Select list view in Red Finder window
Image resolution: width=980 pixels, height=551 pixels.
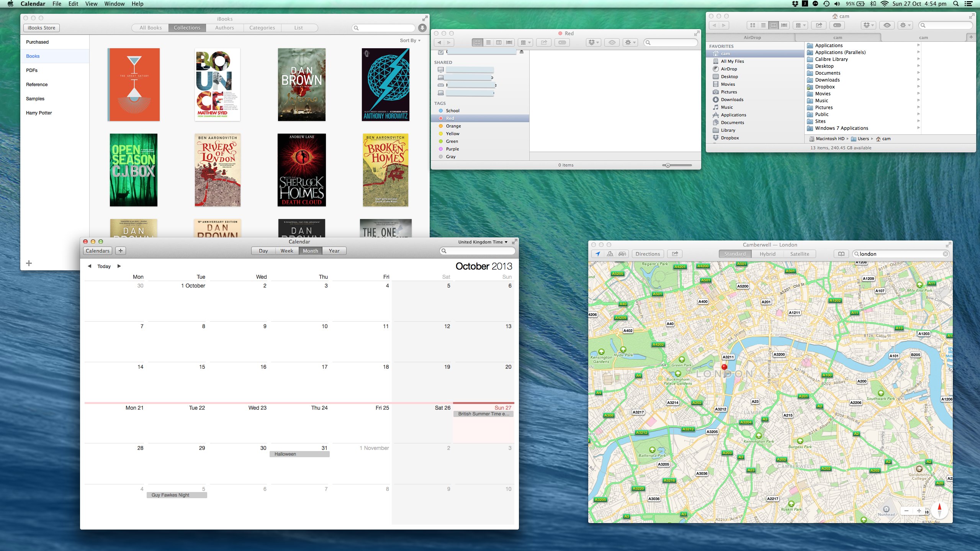point(488,43)
